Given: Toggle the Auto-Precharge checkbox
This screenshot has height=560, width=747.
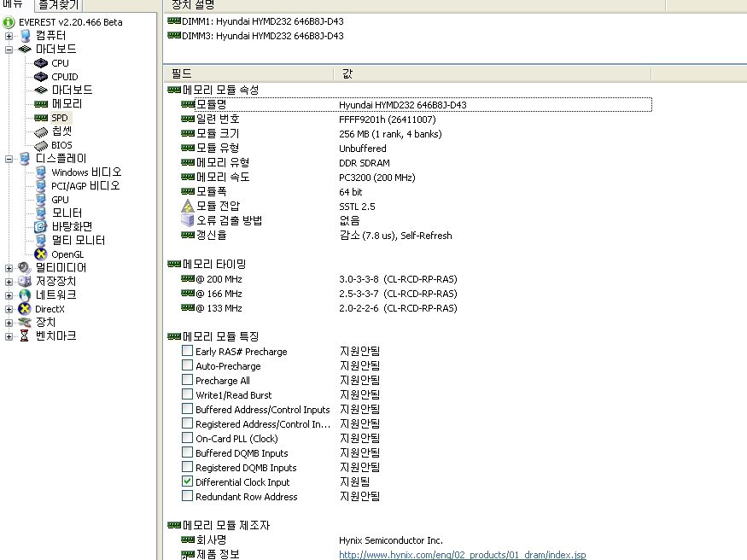Looking at the screenshot, I should click(188, 365).
